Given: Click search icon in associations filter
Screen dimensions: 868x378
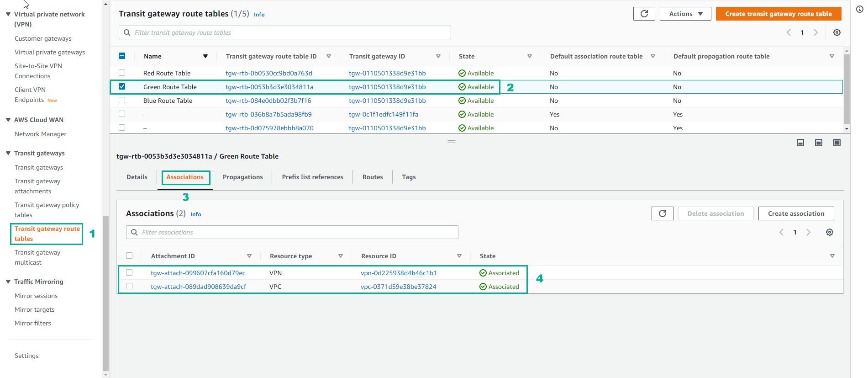Looking at the screenshot, I should click(x=134, y=232).
